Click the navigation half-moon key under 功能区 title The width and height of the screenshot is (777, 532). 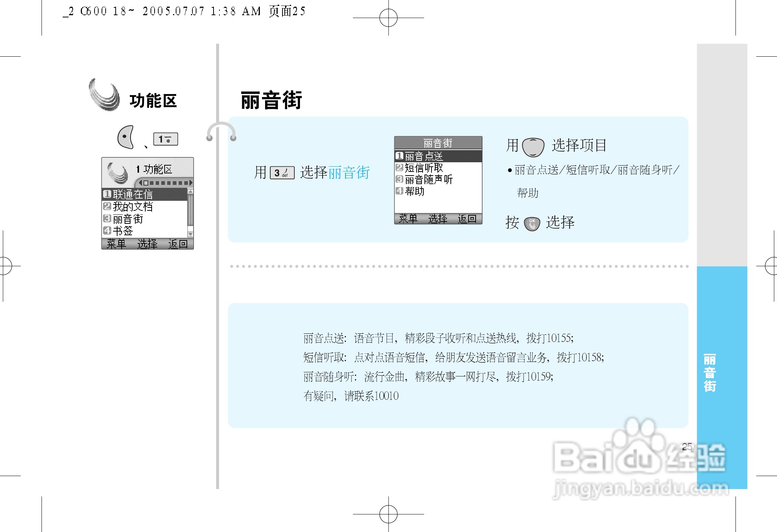click(x=125, y=137)
